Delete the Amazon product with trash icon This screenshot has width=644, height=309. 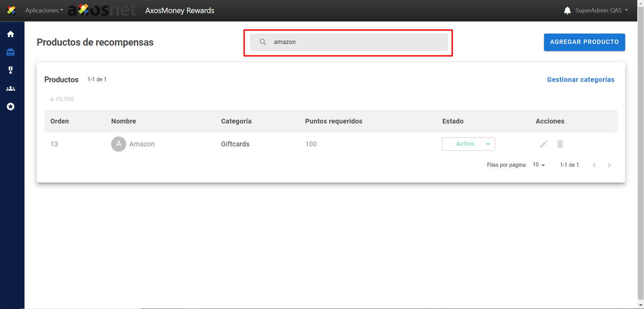560,144
